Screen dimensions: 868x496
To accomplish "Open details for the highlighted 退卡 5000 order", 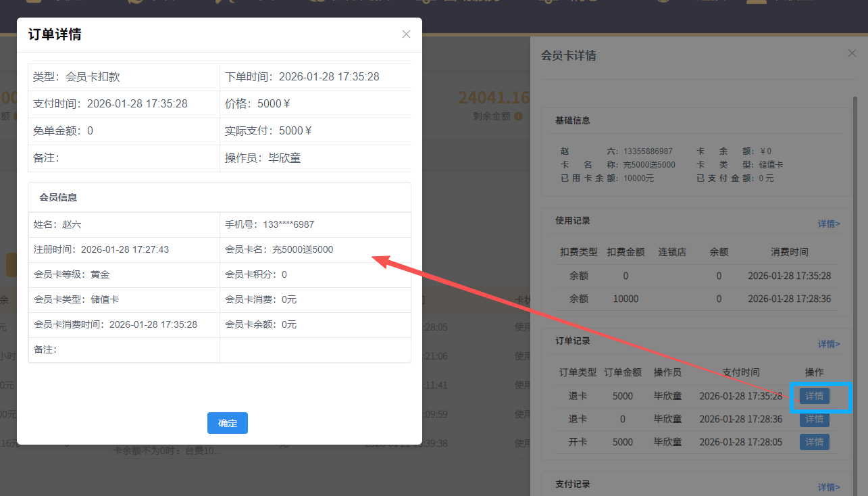I will coord(813,395).
